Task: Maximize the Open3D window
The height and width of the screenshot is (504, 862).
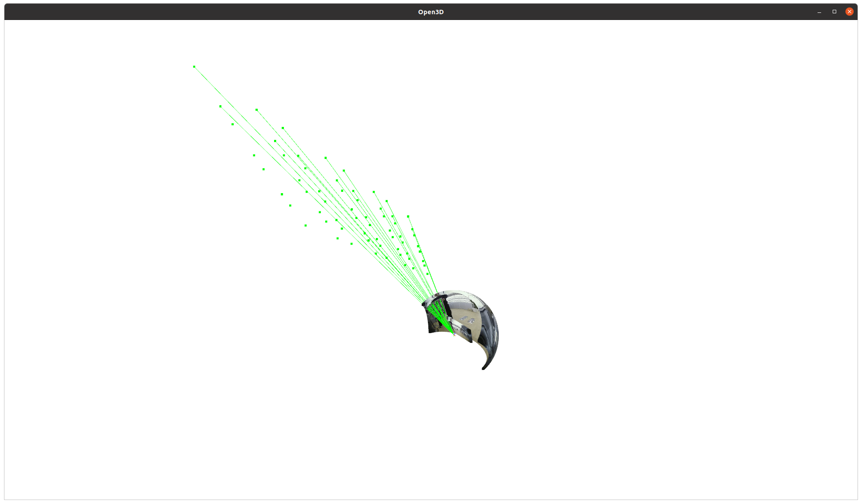Action: (x=834, y=12)
